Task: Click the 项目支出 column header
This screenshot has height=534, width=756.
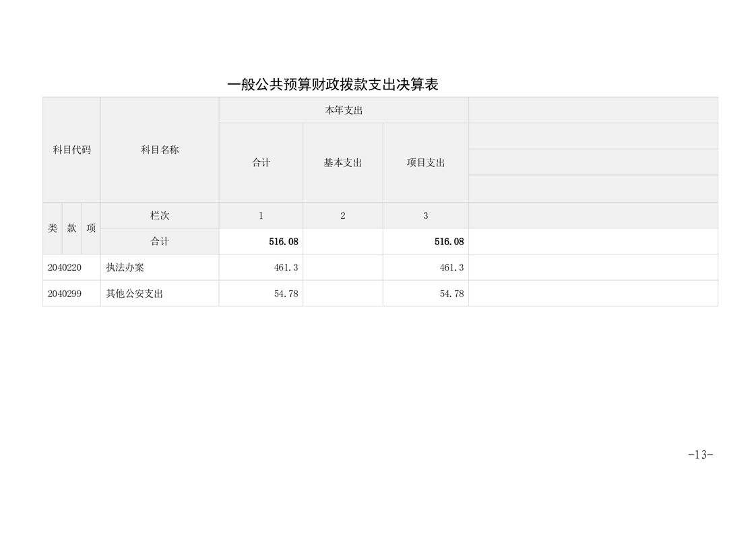Action: coord(425,162)
